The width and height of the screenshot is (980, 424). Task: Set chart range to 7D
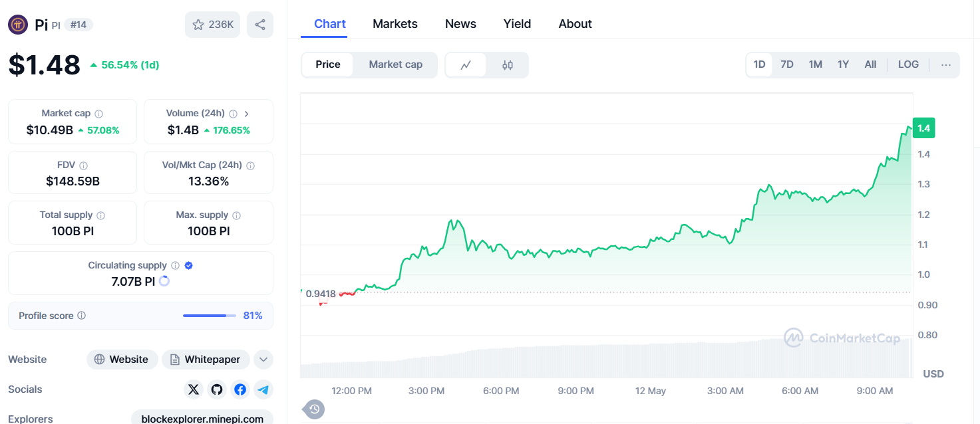787,64
